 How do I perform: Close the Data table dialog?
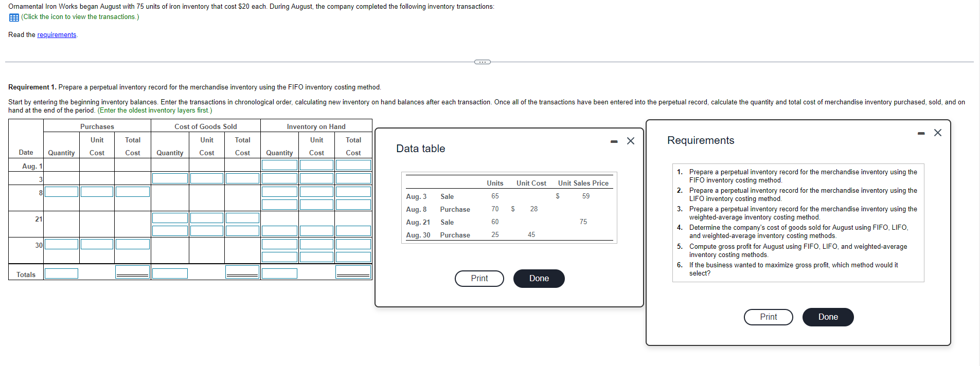pyautogui.click(x=631, y=141)
